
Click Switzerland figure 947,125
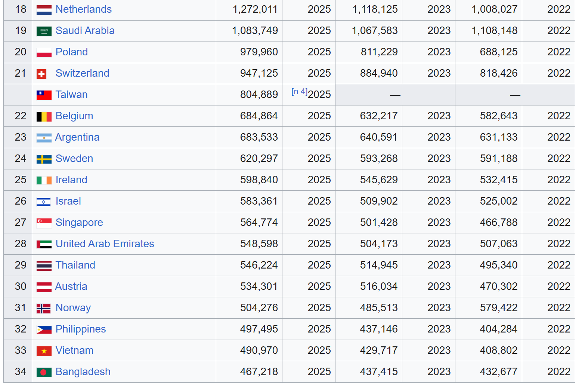259,73
